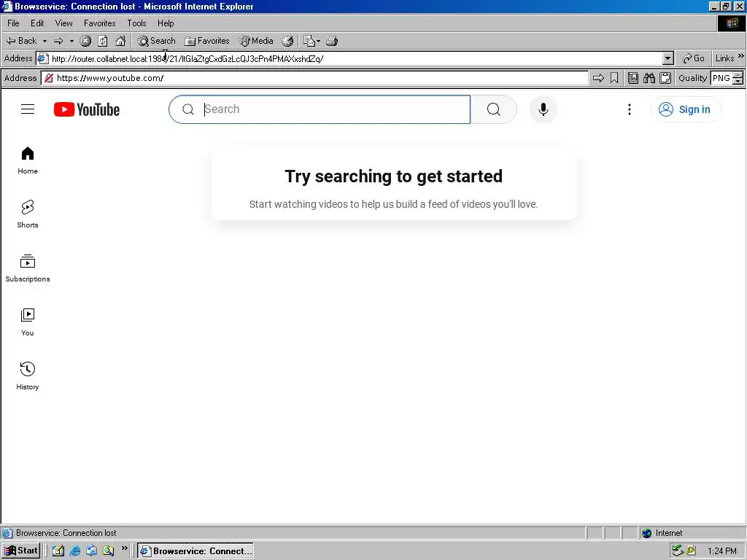Print the page with the printer icon
The height and width of the screenshot is (560, 747).
pyautogui.click(x=332, y=41)
